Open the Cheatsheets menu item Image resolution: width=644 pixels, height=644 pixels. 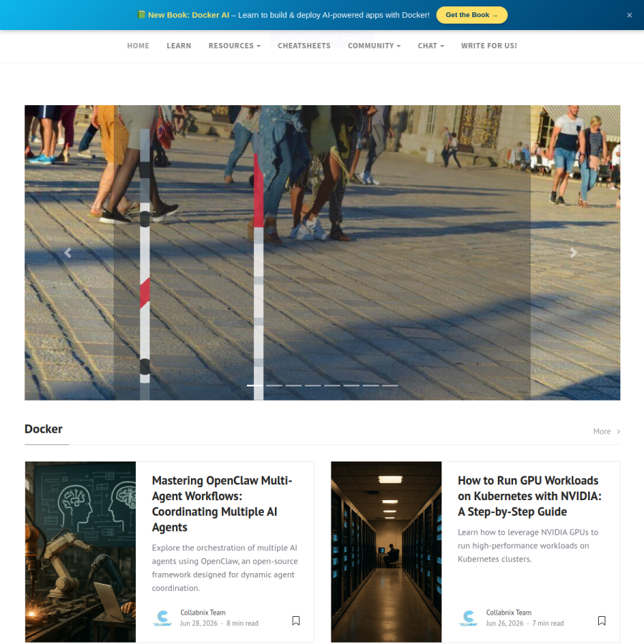click(x=304, y=46)
